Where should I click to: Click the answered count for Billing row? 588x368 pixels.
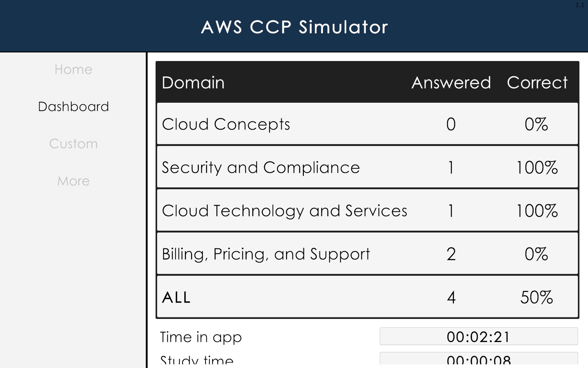coord(451,254)
